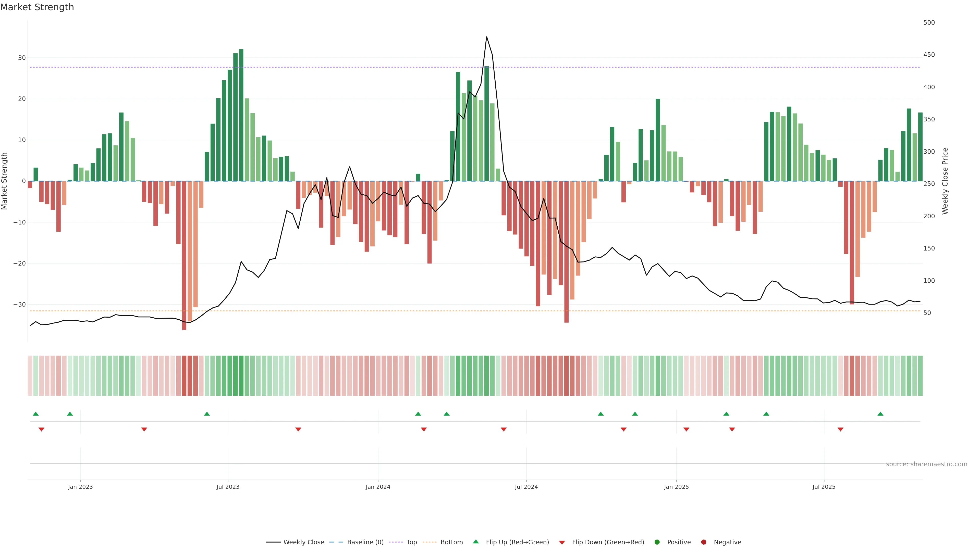Click the Positive green circle legend icon
The height and width of the screenshot is (551, 980).
tap(657, 542)
